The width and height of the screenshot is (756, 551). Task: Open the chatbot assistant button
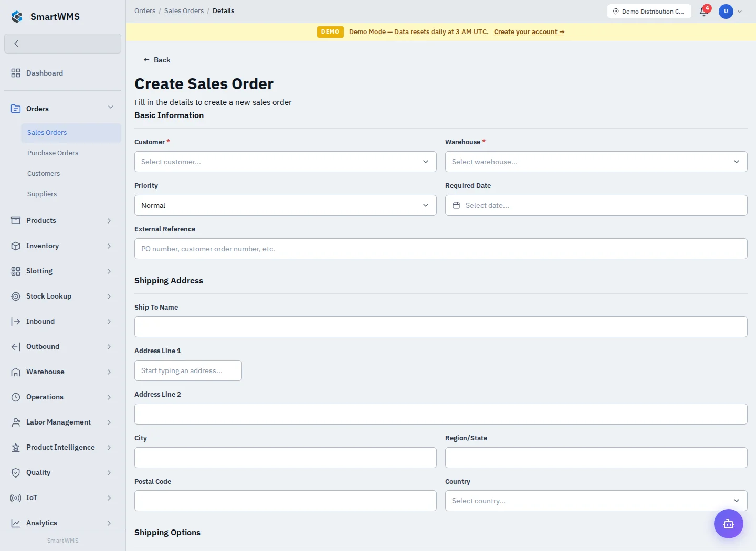point(728,524)
